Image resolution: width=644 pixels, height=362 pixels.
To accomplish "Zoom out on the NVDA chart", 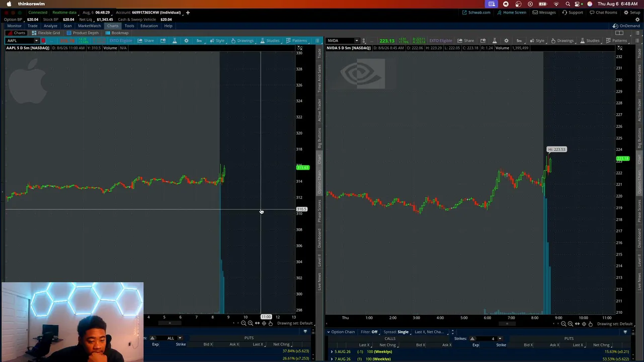I will coord(563,324).
